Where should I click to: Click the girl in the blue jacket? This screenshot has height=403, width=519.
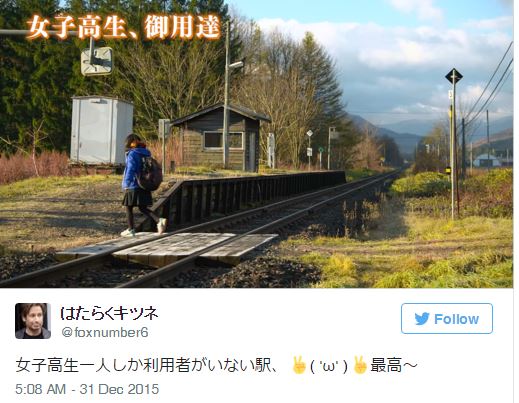click(141, 185)
